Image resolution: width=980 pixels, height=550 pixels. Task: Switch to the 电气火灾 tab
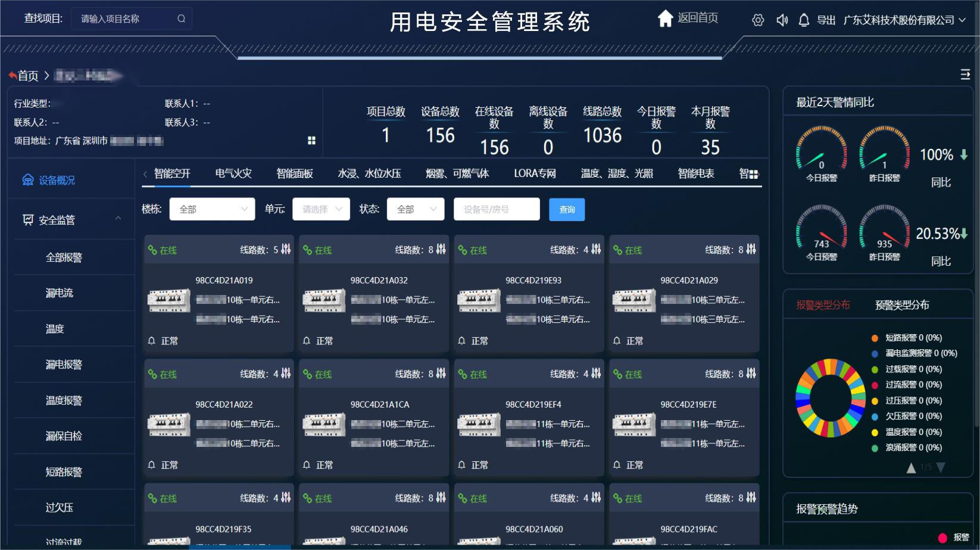click(233, 173)
